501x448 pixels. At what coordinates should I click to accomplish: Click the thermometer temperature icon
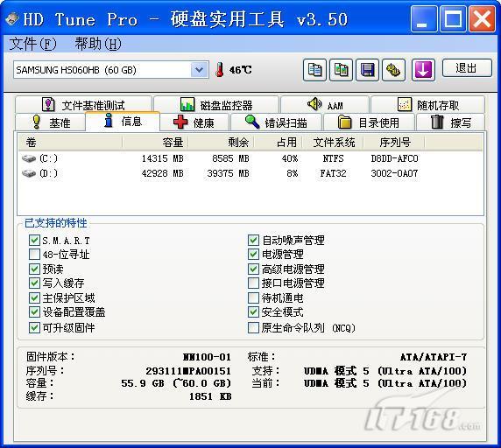pyautogui.click(x=219, y=69)
